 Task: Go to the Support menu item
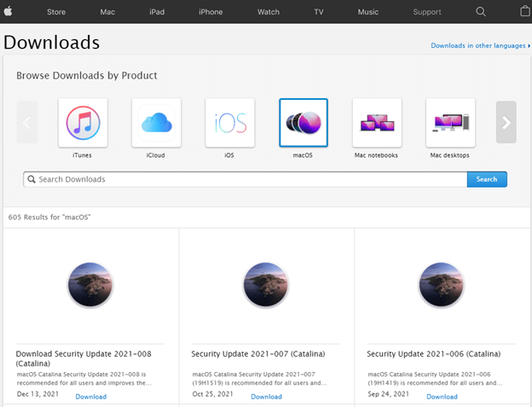coord(427,12)
